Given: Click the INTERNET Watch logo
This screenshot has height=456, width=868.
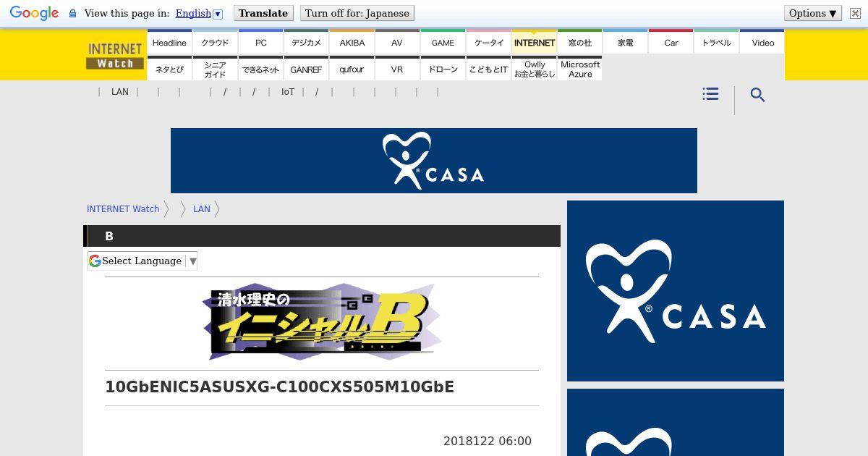Looking at the screenshot, I should click(115, 55).
